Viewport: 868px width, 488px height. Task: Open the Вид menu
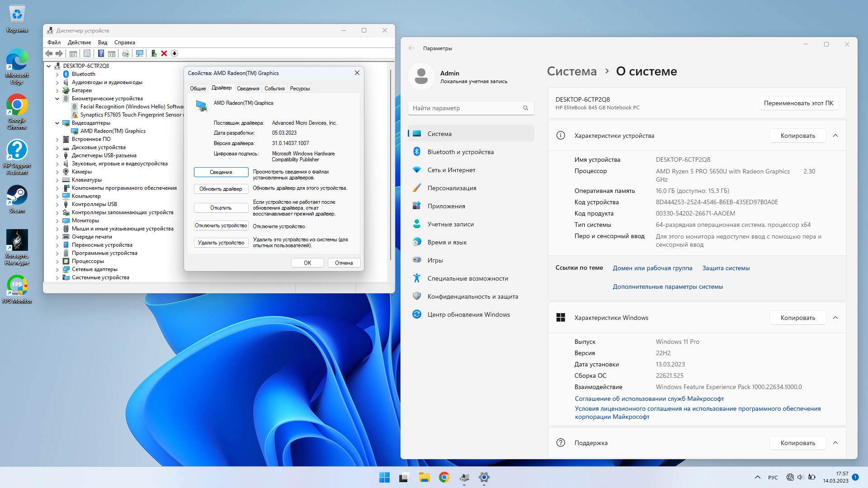pyautogui.click(x=103, y=42)
